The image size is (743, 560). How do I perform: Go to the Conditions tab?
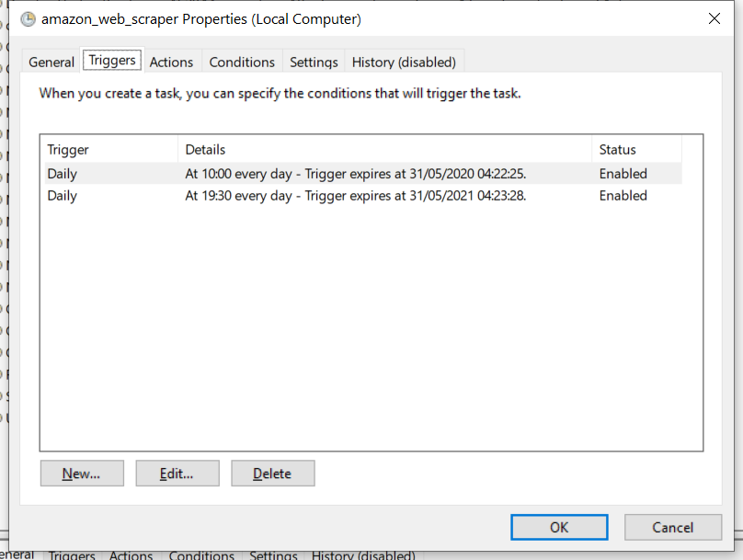tap(242, 62)
